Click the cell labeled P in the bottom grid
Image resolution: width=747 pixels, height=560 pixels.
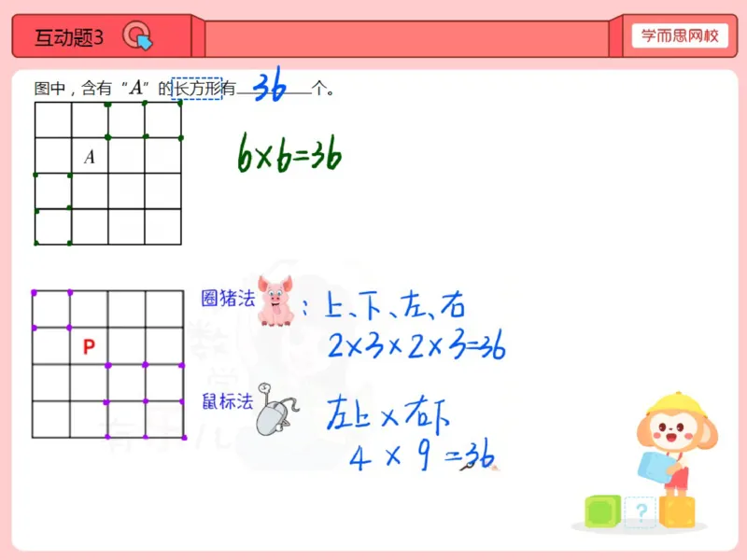point(89,346)
